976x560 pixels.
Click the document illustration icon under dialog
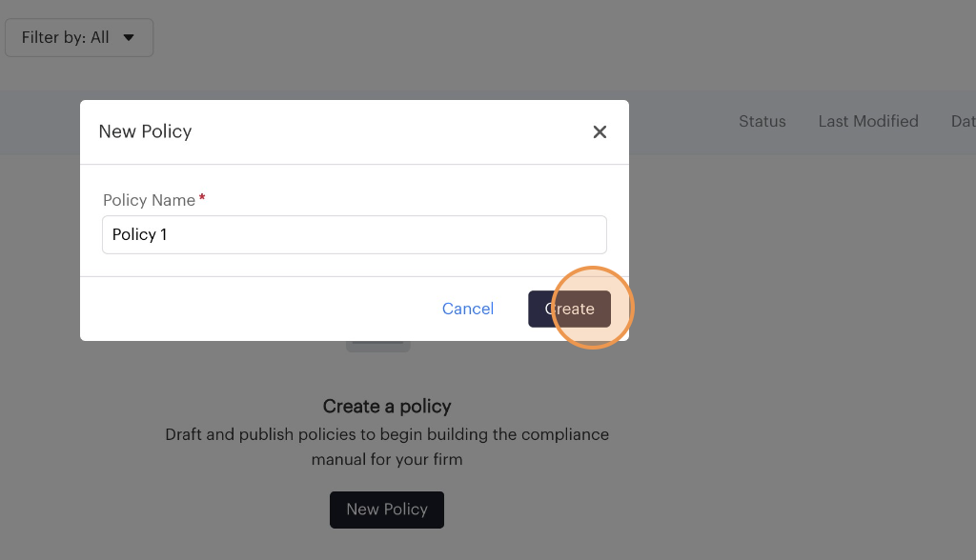378,346
